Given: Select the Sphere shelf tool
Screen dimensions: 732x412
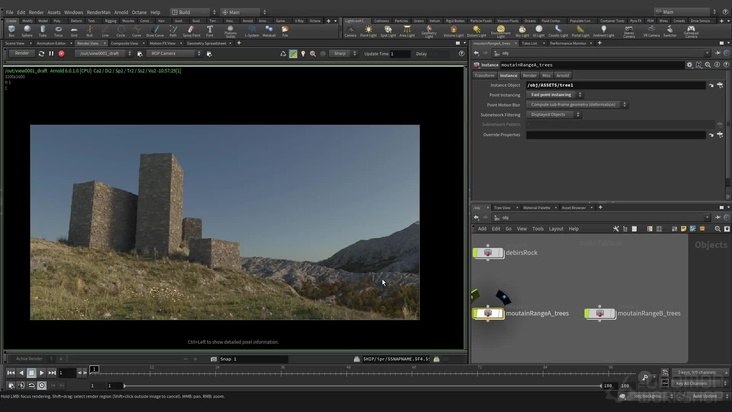Looking at the screenshot, I should pos(27,31).
